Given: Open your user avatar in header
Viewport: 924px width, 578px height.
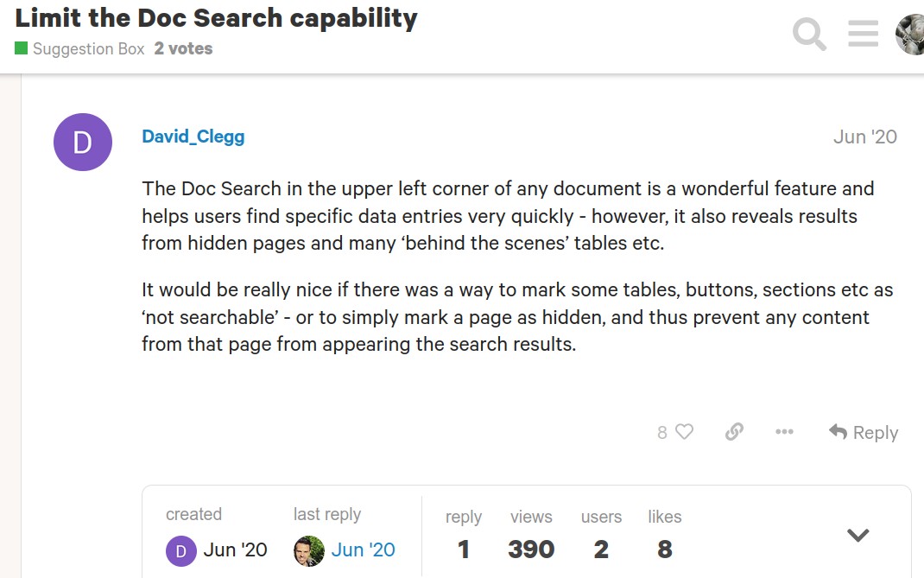Looking at the screenshot, I should click(911, 35).
